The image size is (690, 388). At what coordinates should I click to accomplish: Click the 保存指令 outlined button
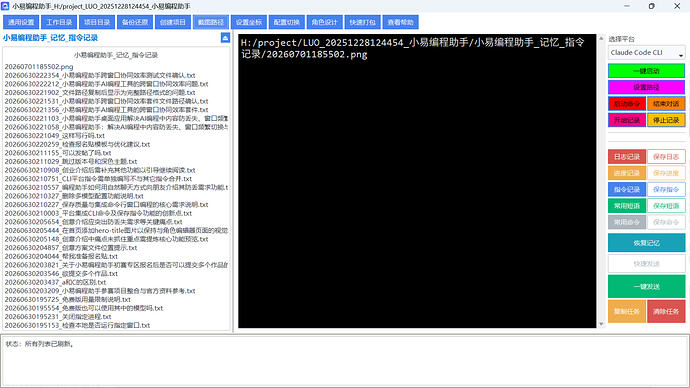tap(666, 189)
